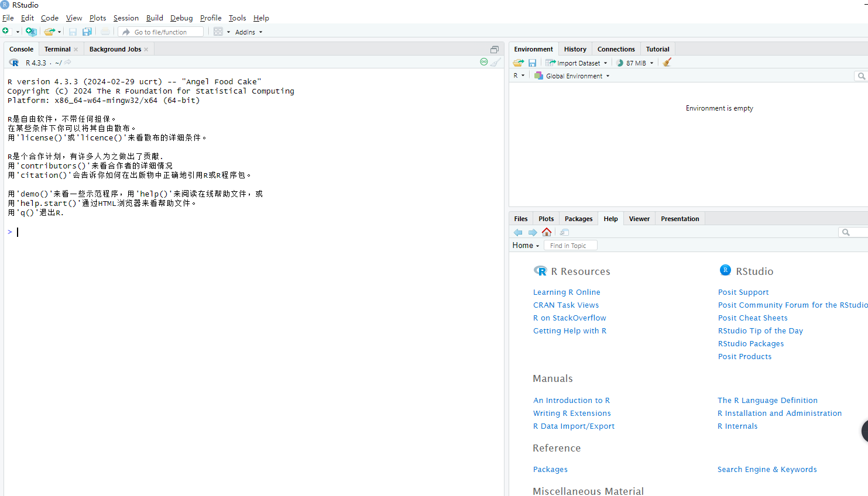The image size is (868, 496).
Task: Switch to the Terminal tab
Action: coord(57,49)
